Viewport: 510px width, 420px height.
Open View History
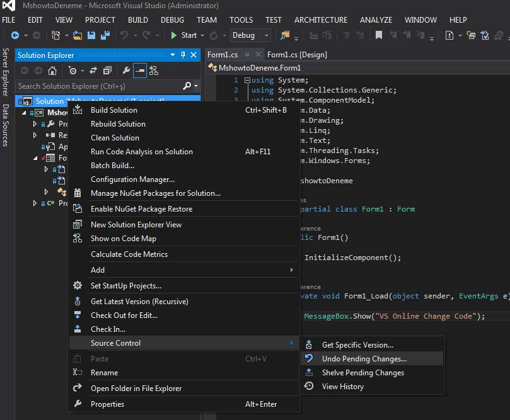(x=372, y=387)
